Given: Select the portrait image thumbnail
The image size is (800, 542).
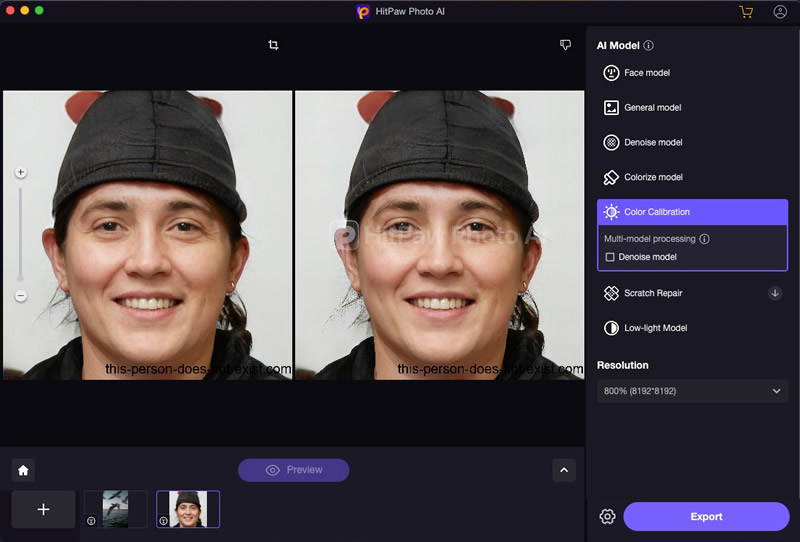Looking at the screenshot, I should (188, 509).
